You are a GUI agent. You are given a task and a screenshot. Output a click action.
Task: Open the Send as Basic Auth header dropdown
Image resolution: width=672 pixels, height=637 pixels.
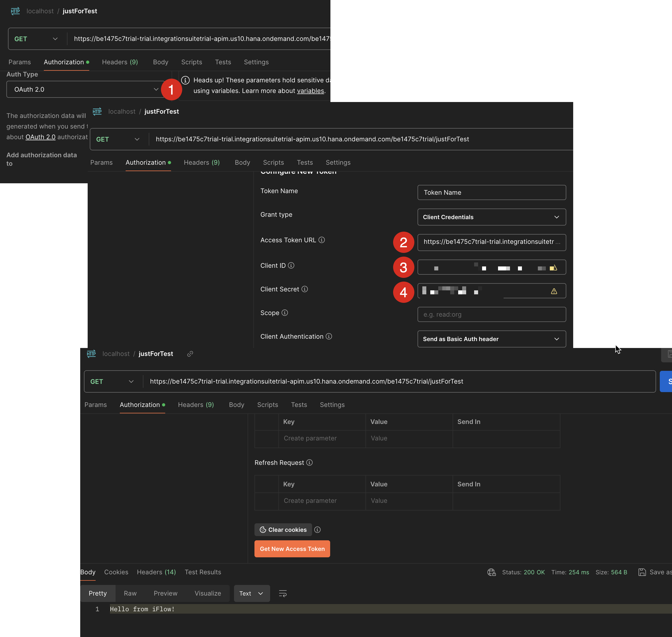[491, 339]
